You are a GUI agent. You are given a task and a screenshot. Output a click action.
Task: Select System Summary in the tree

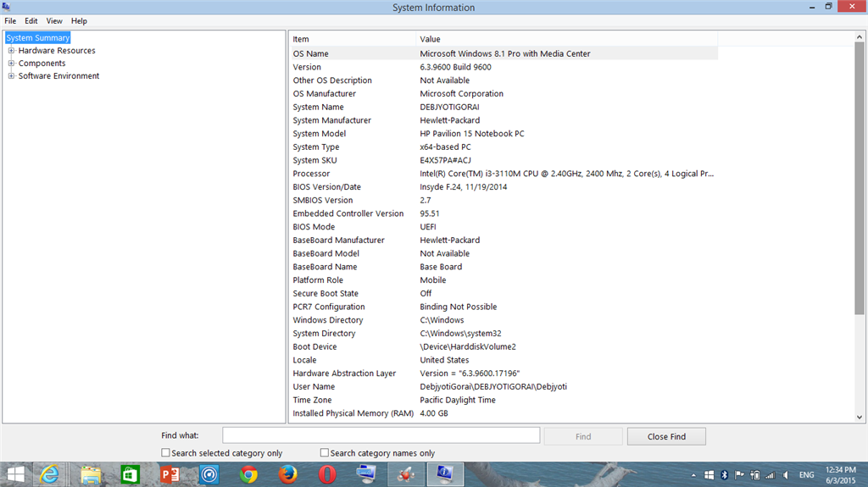(38, 37)
